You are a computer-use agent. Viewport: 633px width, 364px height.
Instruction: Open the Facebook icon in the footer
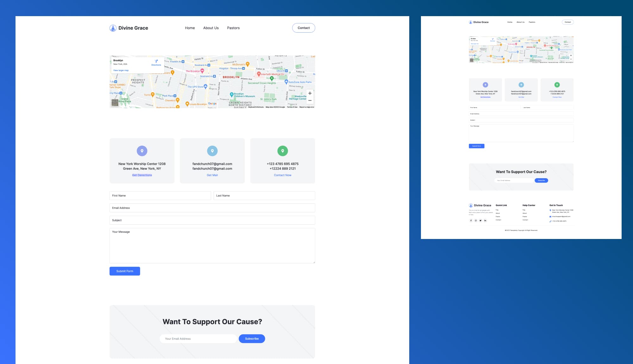[x=471, y=221]
